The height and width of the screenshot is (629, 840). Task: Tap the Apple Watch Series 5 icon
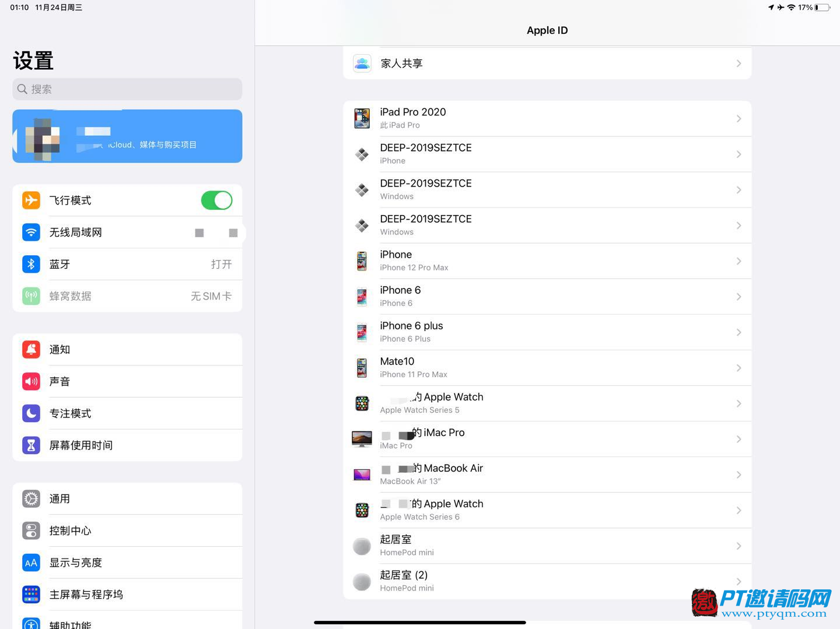point(362,403)
